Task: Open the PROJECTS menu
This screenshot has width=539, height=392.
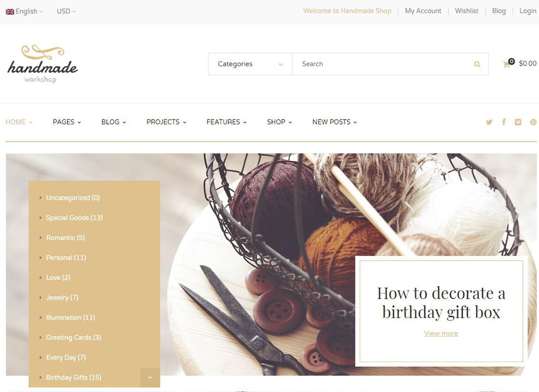Action: pyautogui.click(x=167, y=122)
